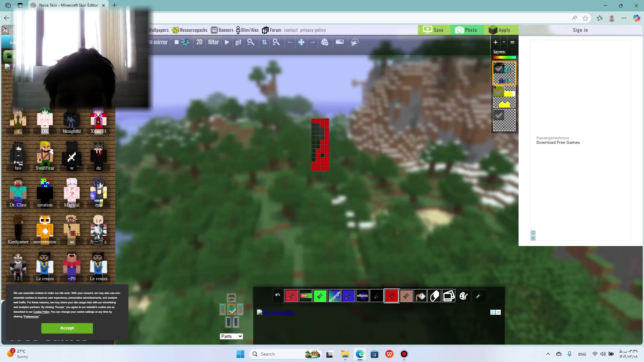Switch the Slim/Alex model option
The height and width of the screenshot is (362, 644).
[x=247, y=30]
